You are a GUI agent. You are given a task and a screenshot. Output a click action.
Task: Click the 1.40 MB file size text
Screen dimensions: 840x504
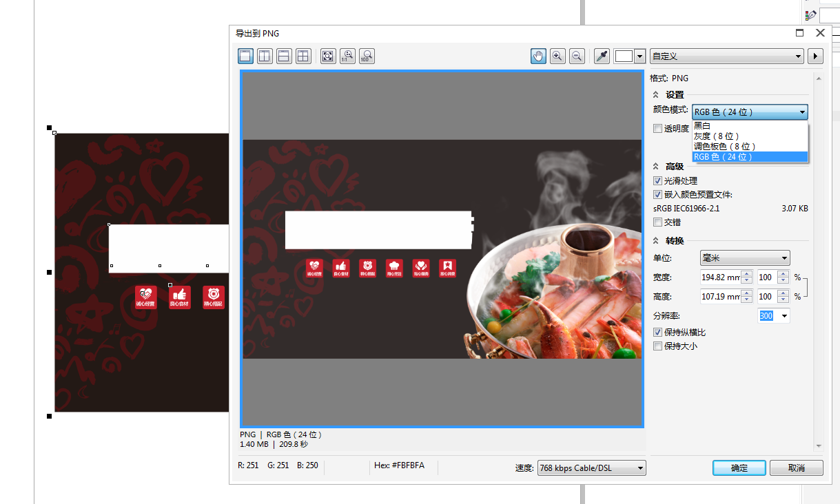pyautogui.click(x=254, y=445)
